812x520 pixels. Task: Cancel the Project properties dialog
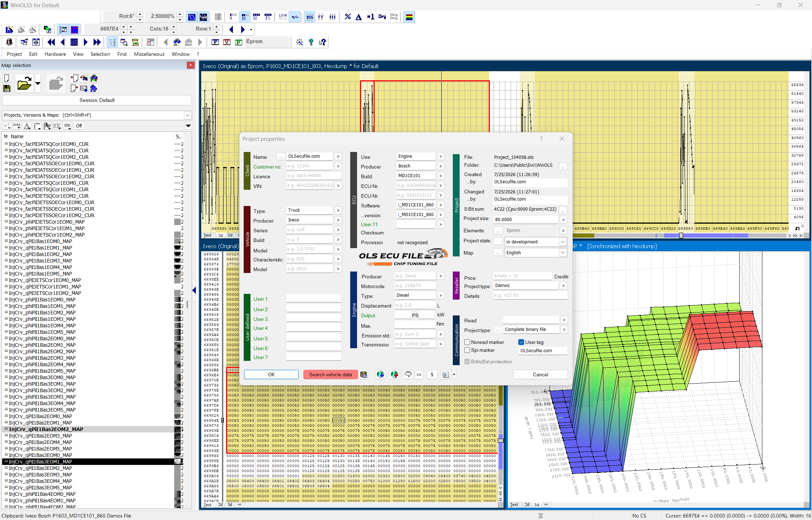[x=540, y=375]
